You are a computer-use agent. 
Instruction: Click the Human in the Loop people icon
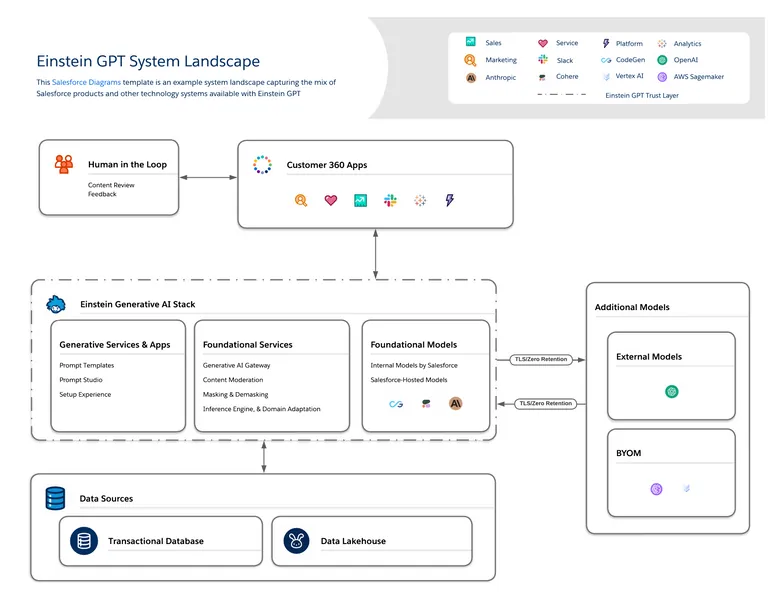tap(64, 164)
